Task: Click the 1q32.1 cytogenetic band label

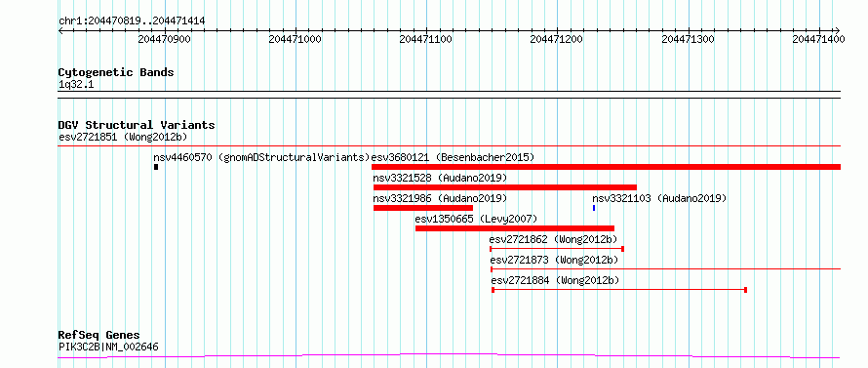Action: (x=77, y=84)
